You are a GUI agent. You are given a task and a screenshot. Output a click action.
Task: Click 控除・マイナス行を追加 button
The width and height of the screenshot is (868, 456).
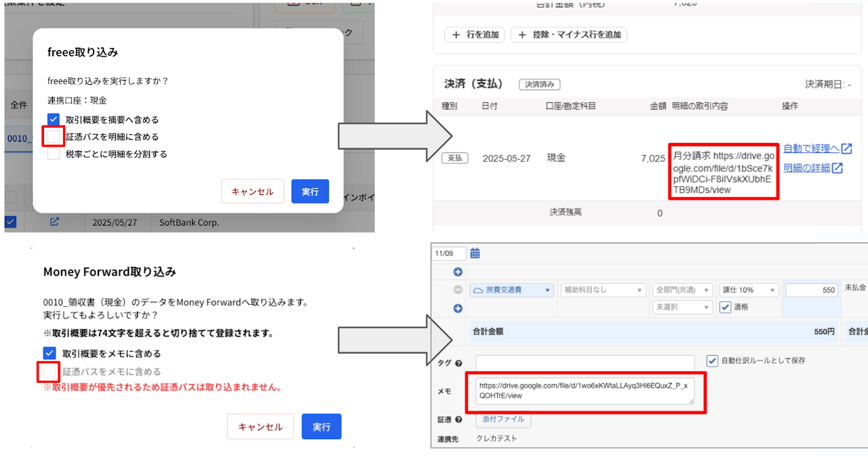pyautogui.click(x=568, y=35)
